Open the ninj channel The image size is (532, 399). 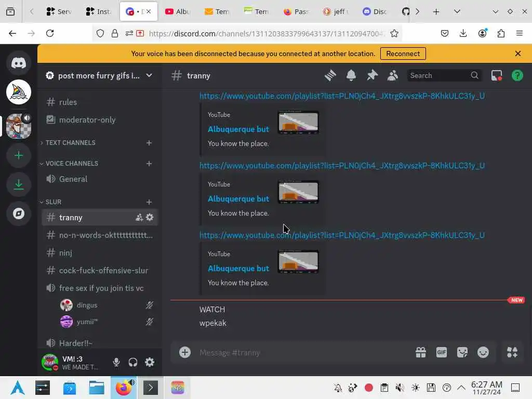100,253
